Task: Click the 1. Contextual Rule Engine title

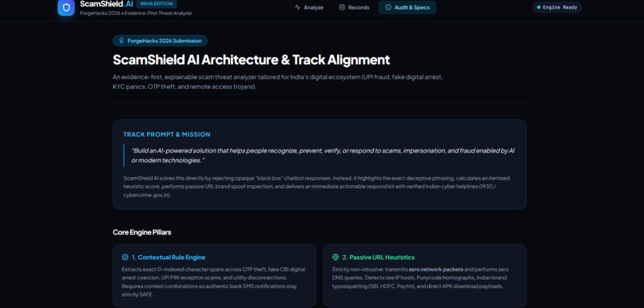Action: point(169,257)
